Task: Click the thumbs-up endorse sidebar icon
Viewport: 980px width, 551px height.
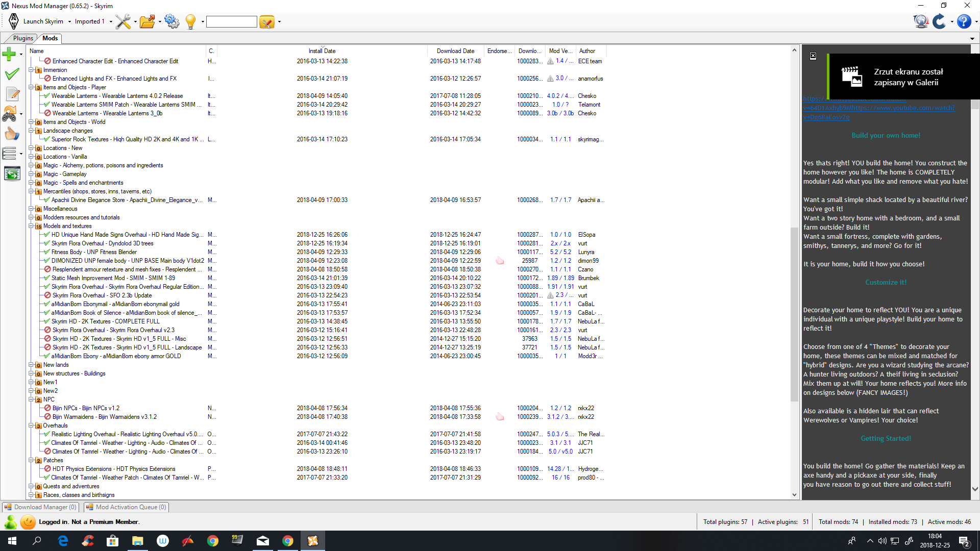Action: coord(12,134)
